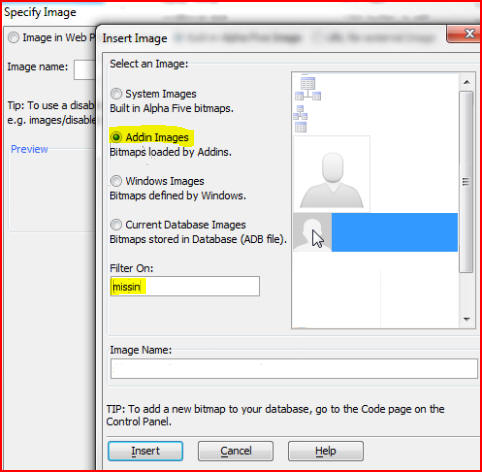This screenshot has width=482, height=472.
Task: Click the 'Insert Image' dialog title
Action: [135, 38]
